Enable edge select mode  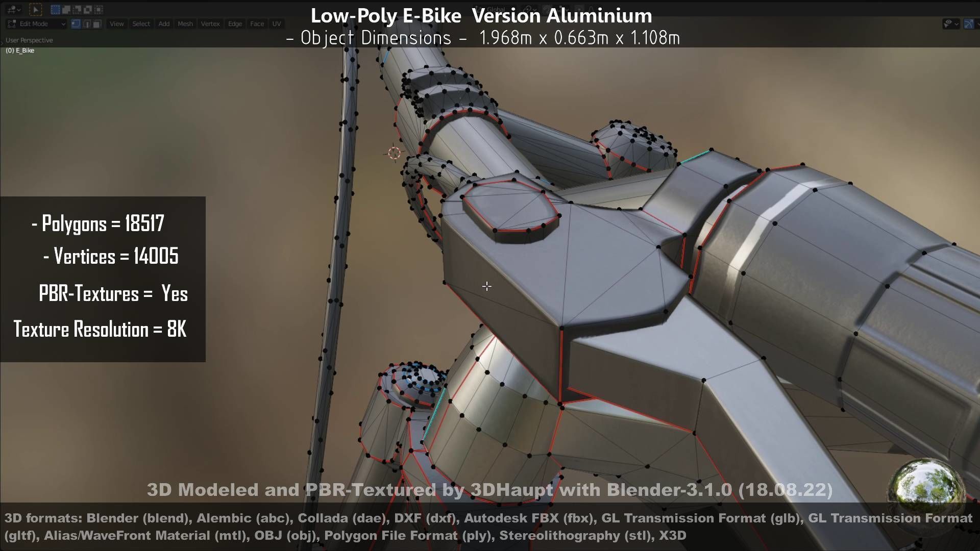tap(87, 24)
